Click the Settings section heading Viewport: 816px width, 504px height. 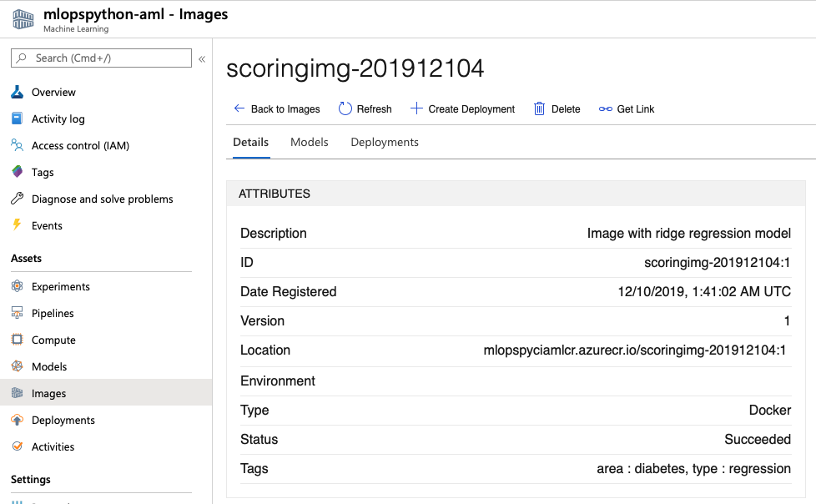[31, 479]
